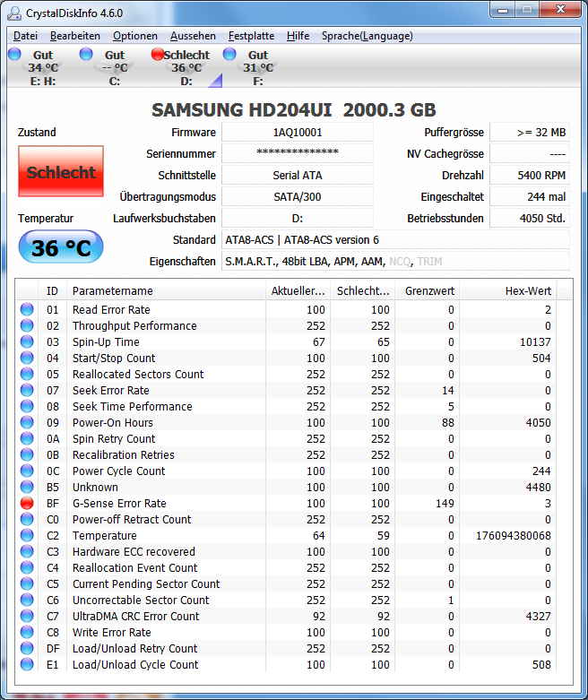Select the Uncorrectable Sector Count row
This screenshot has width=588, height=700.
coord(286,600)
